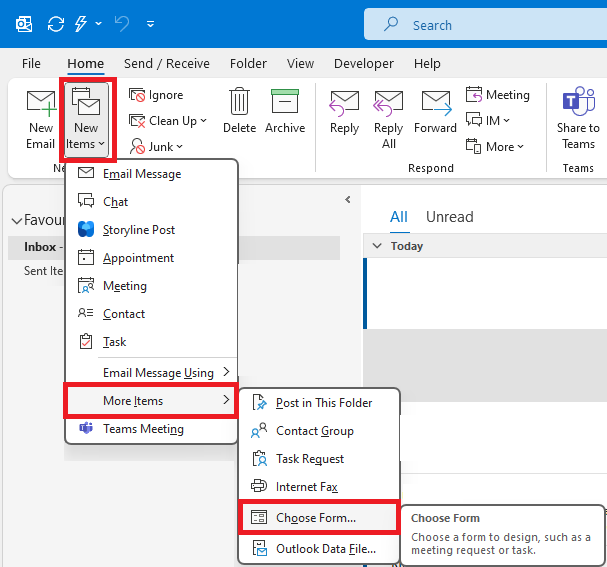Click the Send/Receive All Folders icon
Image resolution: width=607 pixels, height=567 pixels.
pyautogui.click(x=56, y=24)
